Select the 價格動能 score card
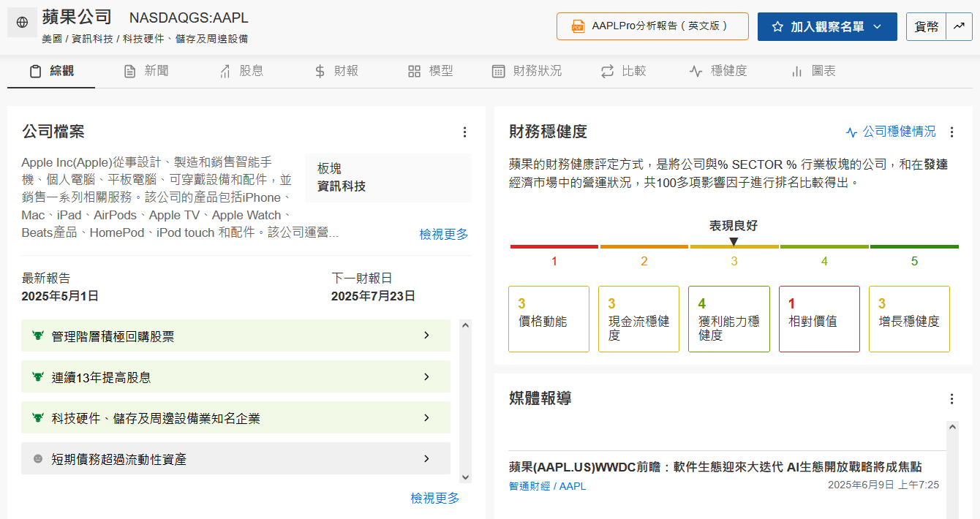Image resolution: width=980 pixels, height=519 pixels. (x=549, y=319)
